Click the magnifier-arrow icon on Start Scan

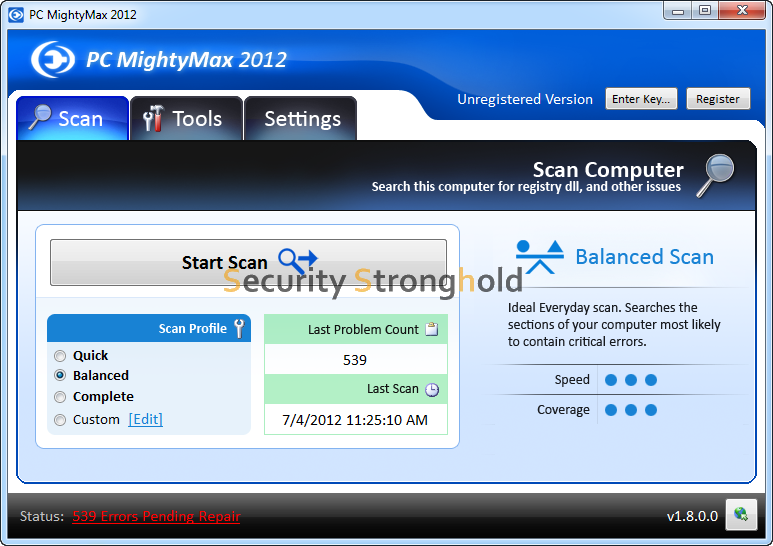298,262
